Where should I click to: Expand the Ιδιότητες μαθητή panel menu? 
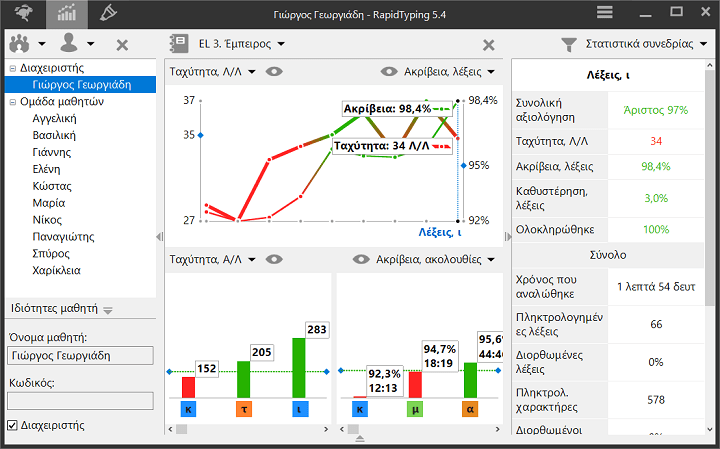108,310
